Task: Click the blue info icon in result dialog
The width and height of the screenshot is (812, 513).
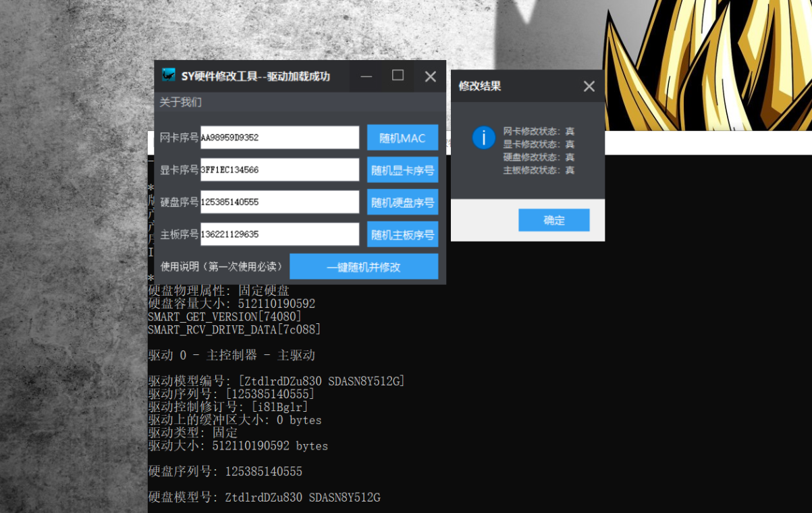Action: tap(483, 138)
